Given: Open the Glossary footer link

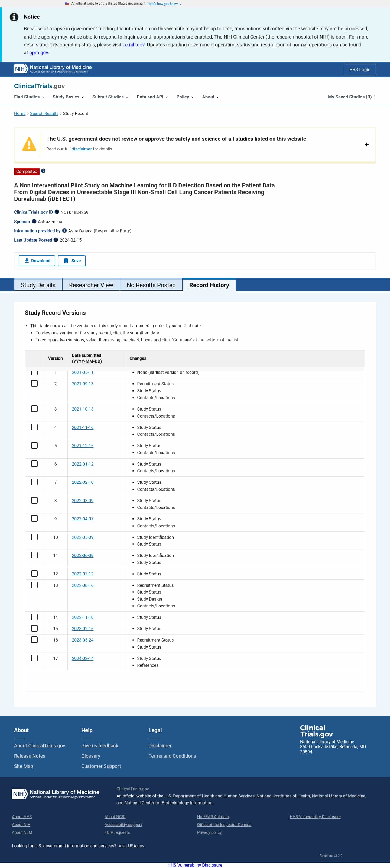Looking at the screenshot, I should [90, 756].
